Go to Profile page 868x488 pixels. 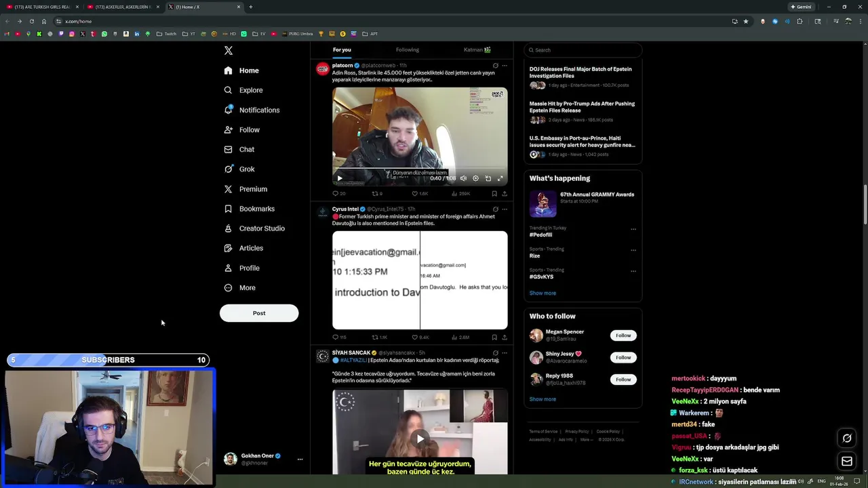(x=242, y=268)
